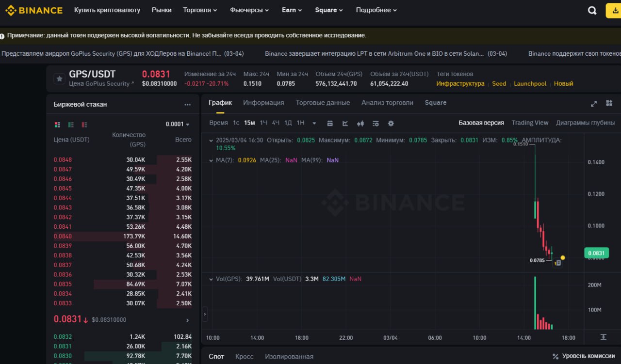Image resolution: width=621 pixels, height=364 pixels.
Task: Change candlestick chart type icon
Action: (x=360, y=123)
